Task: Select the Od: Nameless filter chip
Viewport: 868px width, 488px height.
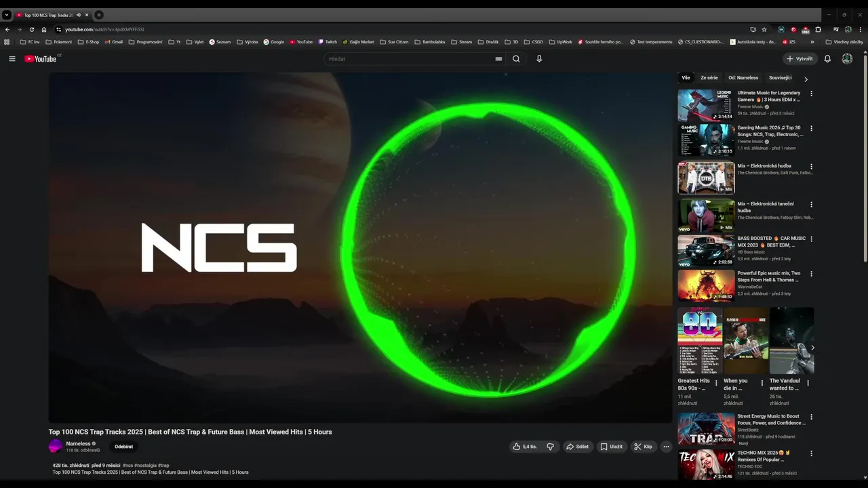Action: pos(743,78)
